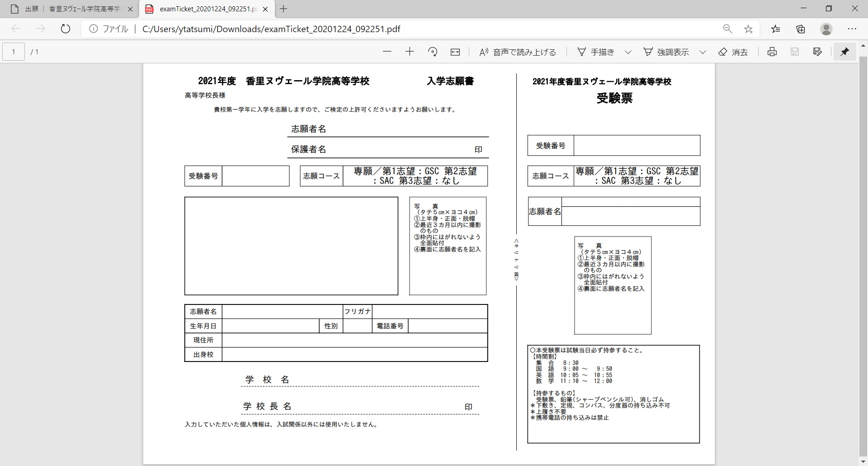Image resolution: width=868 pixels, height=466 pixels.
Task: Click the save PDF icon
Action: tap(795, 52)
